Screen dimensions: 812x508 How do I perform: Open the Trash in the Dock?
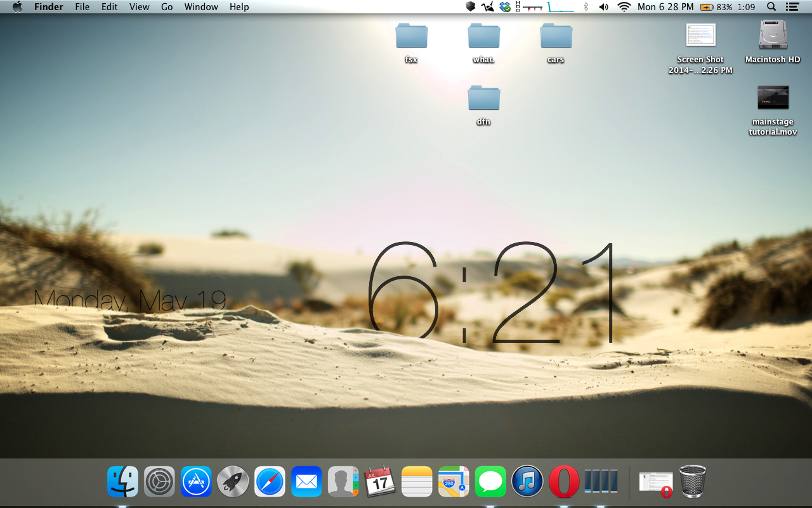(693, 481)
